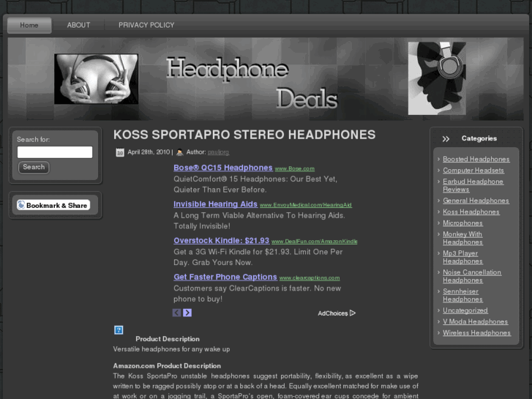The height and width of the screenshot is (399, 532).
Task: Open the Sennheiser Headphones category
Action: pos(462,296)
